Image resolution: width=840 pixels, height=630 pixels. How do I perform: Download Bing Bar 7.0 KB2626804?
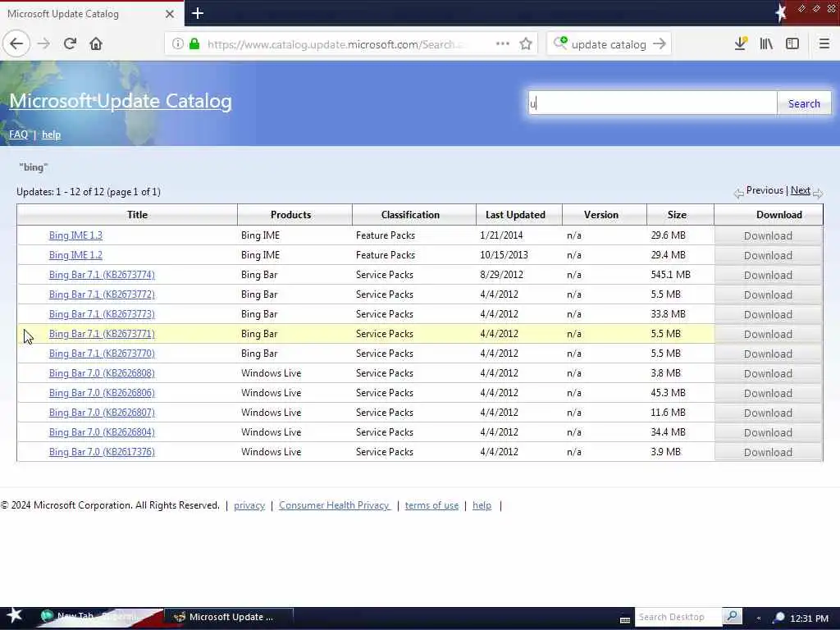768,432
